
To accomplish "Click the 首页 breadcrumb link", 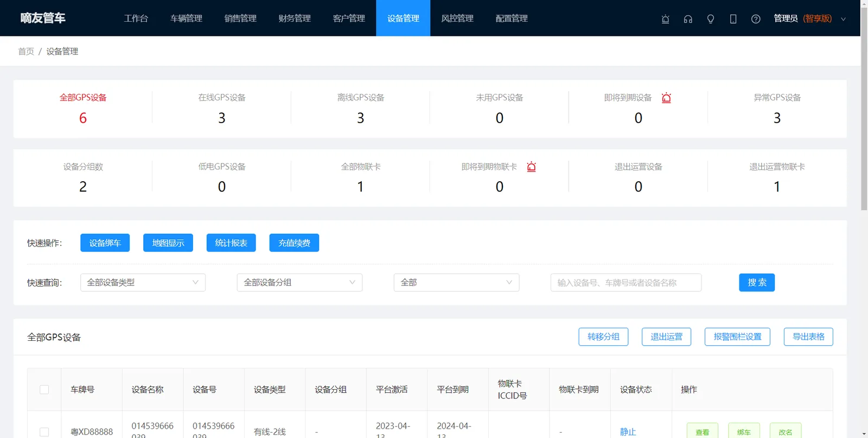I will (26, 52).
